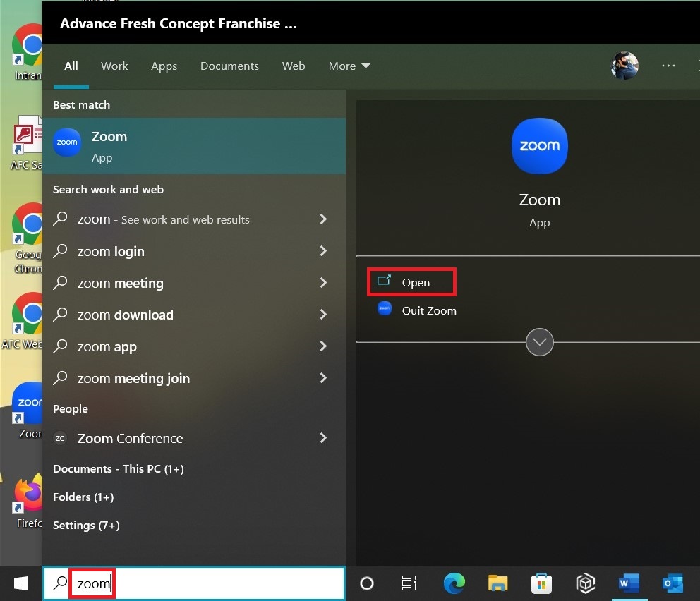
Task: Expand arrow next to 'zoom app'
Action: coord(323,346)
